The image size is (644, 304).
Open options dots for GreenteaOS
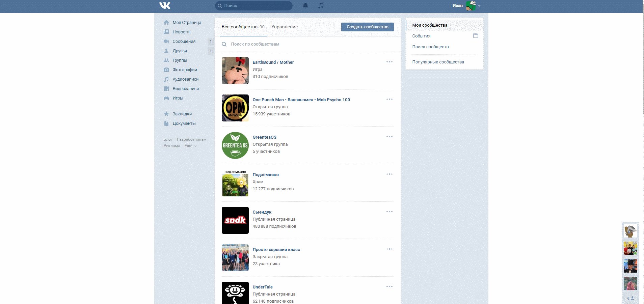click(390, 137)
